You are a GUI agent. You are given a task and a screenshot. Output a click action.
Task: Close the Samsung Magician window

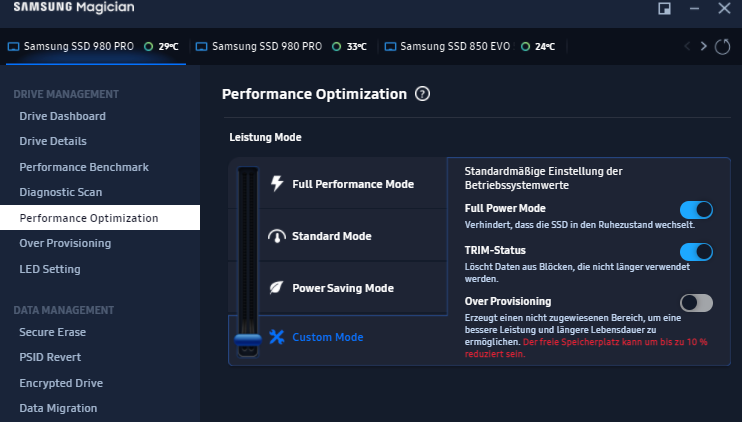[724, 8]
